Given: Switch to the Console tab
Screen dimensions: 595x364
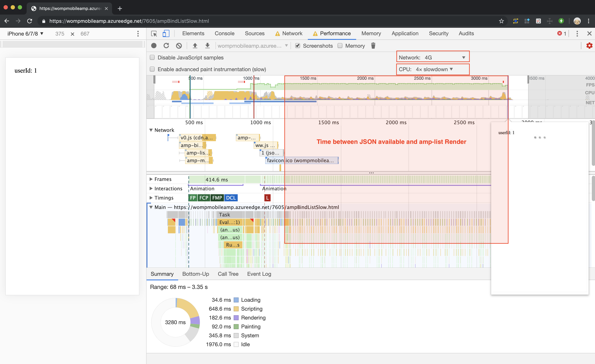Looking at the screenshot, I should 224,34.
